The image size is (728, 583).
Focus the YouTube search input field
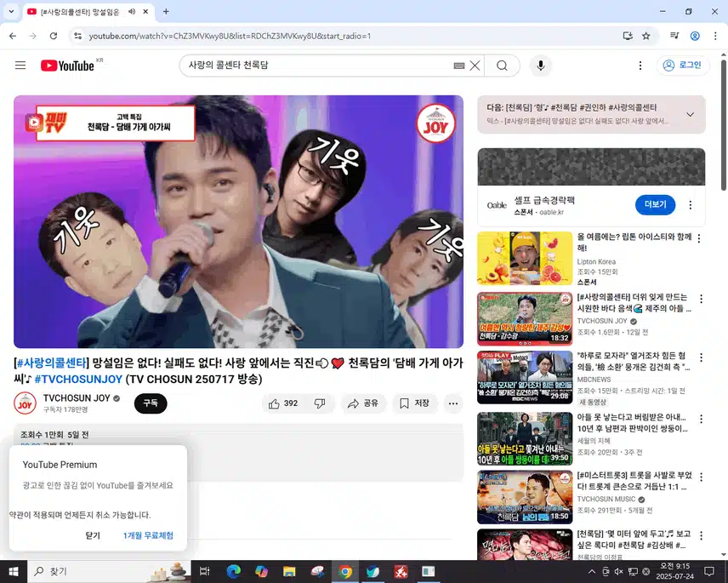pyautogui.click(x=318, y=66)
